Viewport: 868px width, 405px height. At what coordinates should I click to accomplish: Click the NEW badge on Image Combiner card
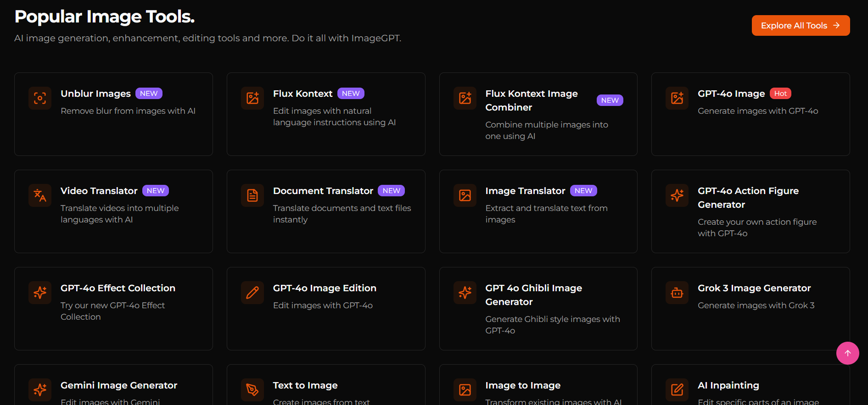(x=610, y=100)
